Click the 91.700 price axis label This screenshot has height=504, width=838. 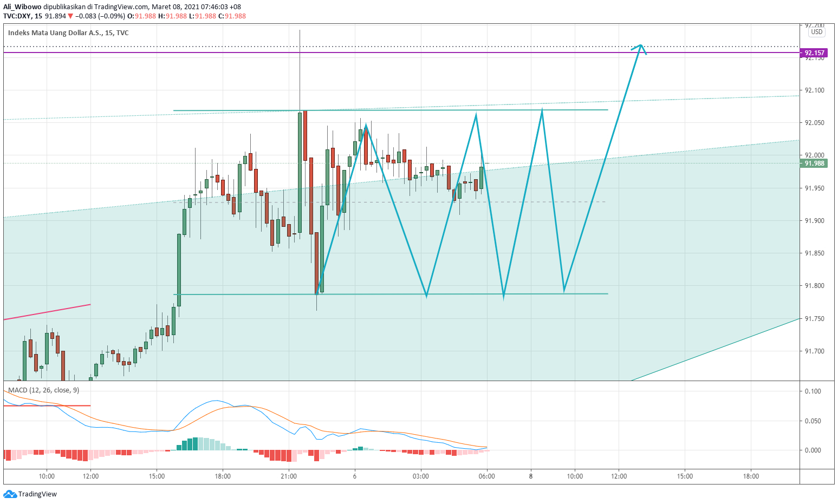click(x=814, y=351)
